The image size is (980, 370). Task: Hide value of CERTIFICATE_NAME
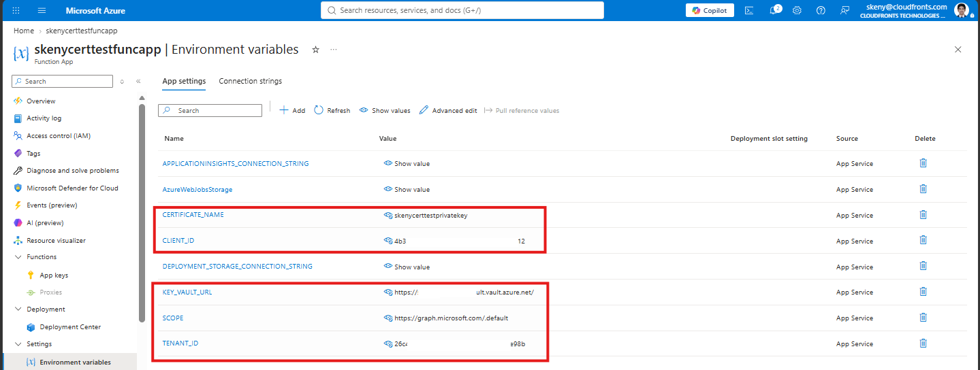pos(388,216)
